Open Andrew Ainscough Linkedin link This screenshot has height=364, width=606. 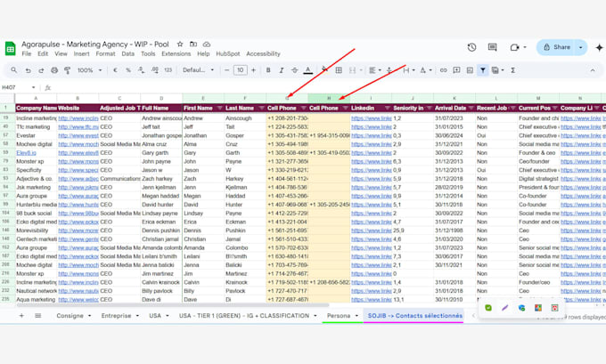click(x=371, y=118)
